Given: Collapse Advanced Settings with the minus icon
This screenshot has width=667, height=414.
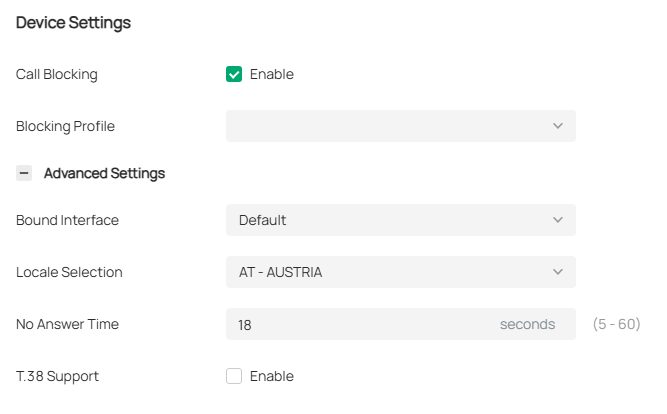Looking at the screenshot, I should coord(25,173).
